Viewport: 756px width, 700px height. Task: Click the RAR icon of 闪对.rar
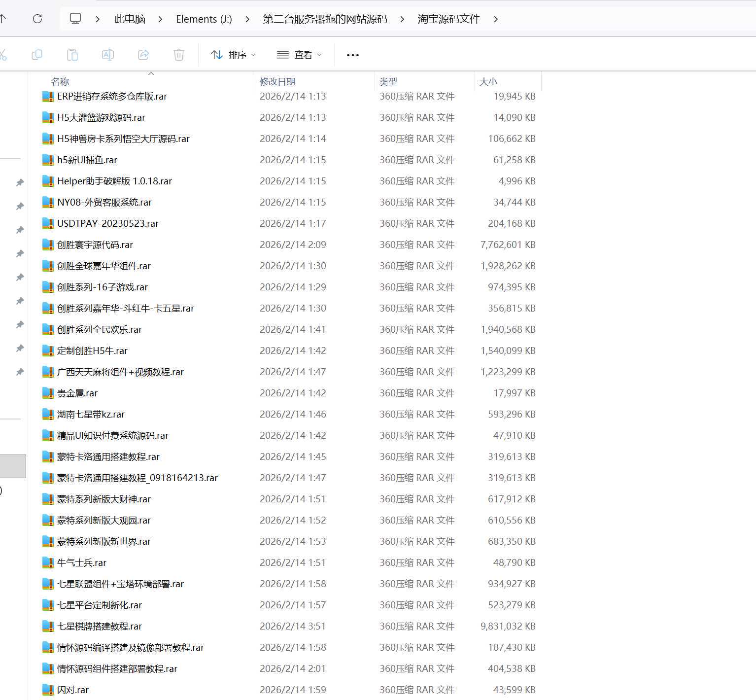(48, 690)
